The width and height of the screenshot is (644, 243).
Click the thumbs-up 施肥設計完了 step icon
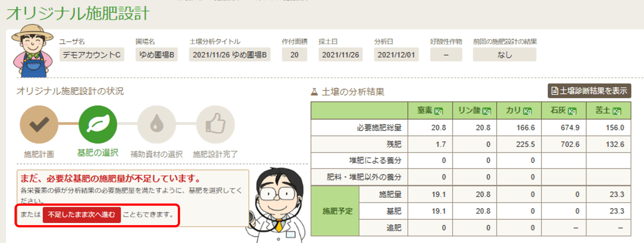click(215, 125)
